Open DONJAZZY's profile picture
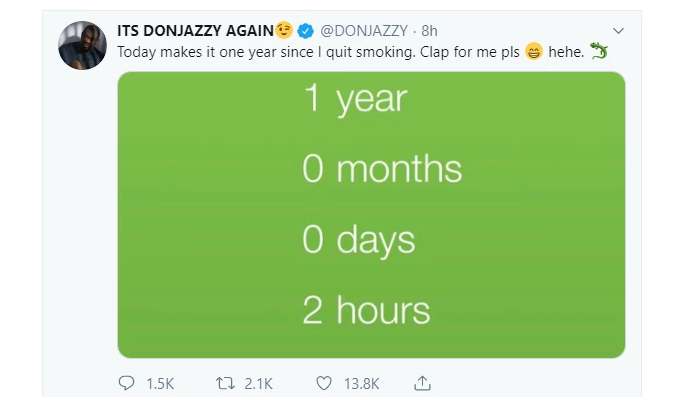Screen dimensions: 684x397 point(82,45)
